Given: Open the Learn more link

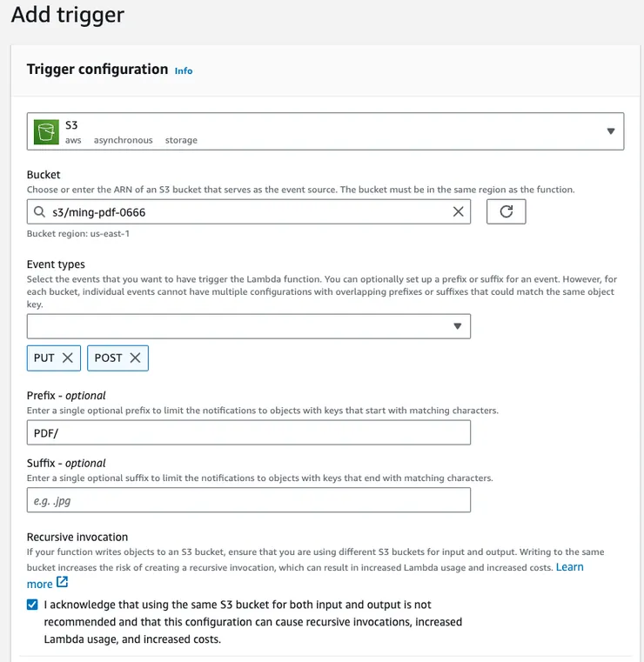Looking at the screenshot, I should coord(570,567).
